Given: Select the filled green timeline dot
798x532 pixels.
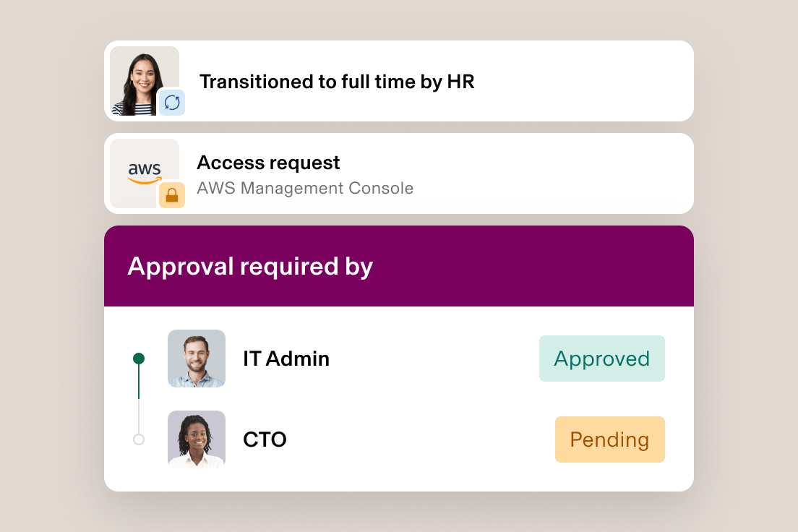Looking at the screenshot, I should (140, 357).
